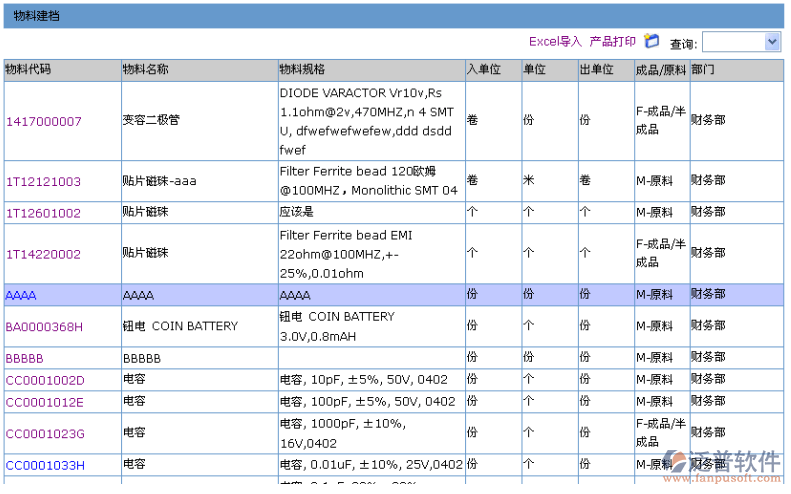Open material code 1417000007
This screenshot has height=494, width=791.
[44, 122]
